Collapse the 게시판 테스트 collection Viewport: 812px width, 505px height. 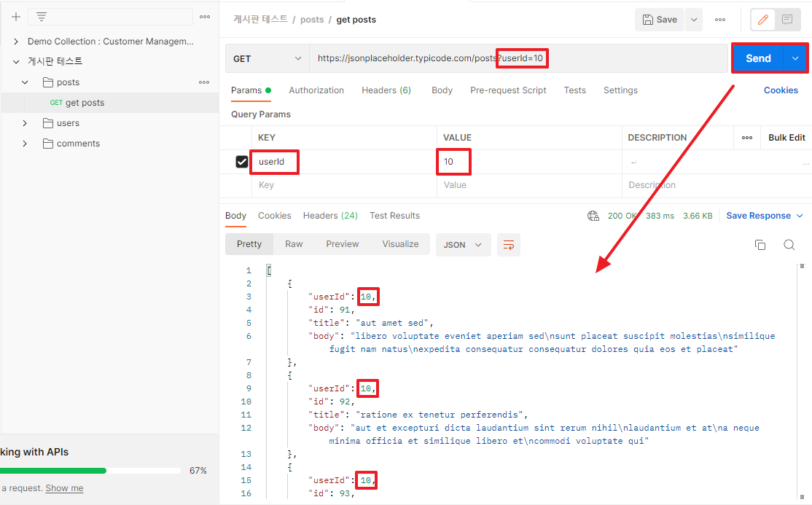16,62
